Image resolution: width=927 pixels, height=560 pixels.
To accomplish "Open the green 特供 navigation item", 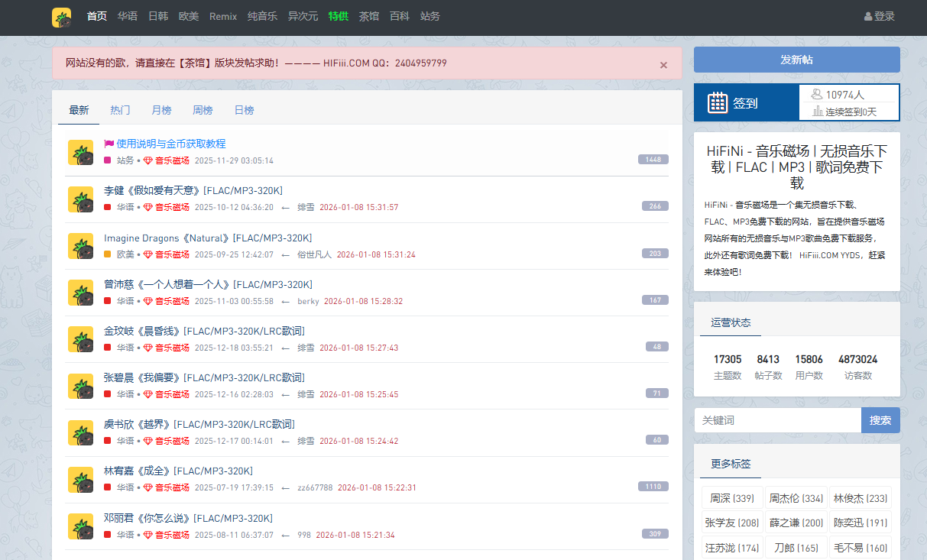I will 338,17.
